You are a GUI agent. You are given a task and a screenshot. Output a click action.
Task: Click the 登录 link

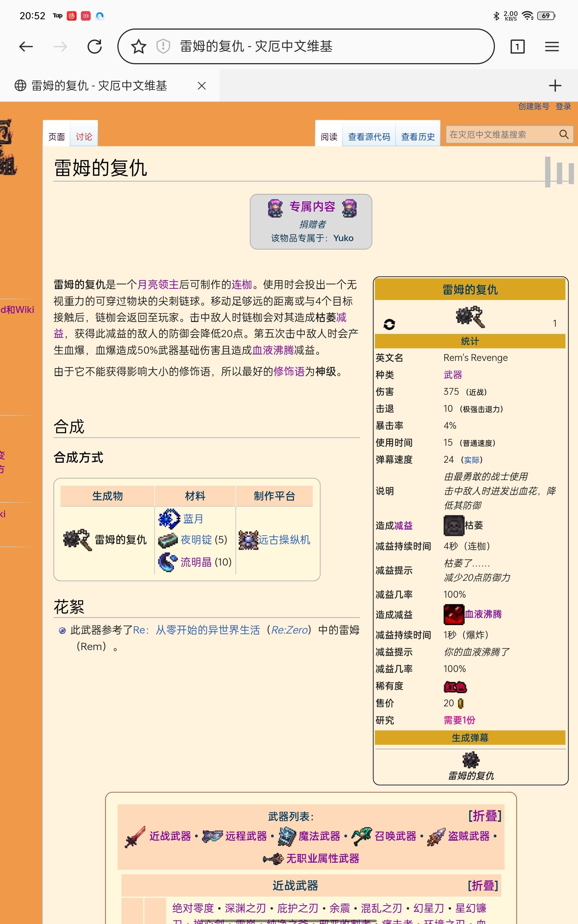[563, 106]
